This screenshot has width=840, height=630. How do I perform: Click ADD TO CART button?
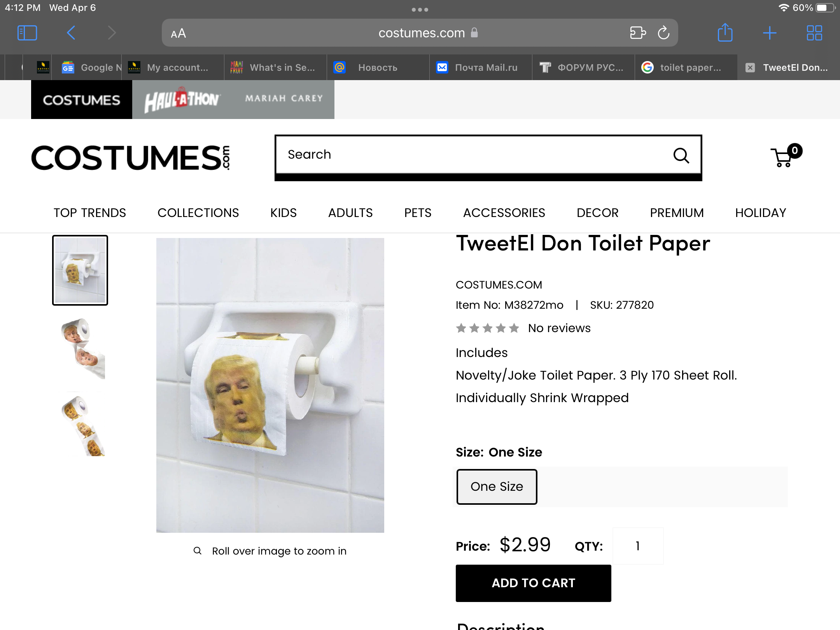click(x=533, y=583)
